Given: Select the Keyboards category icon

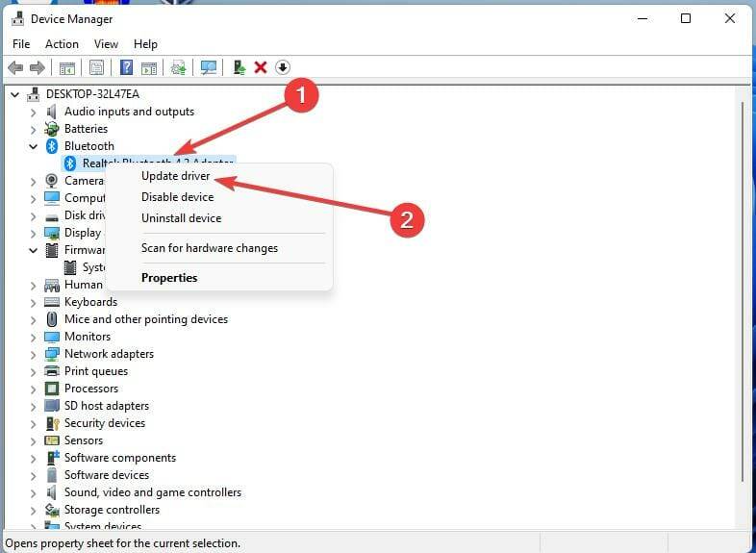Looking at the screenshot, I should tap(52, 302).
